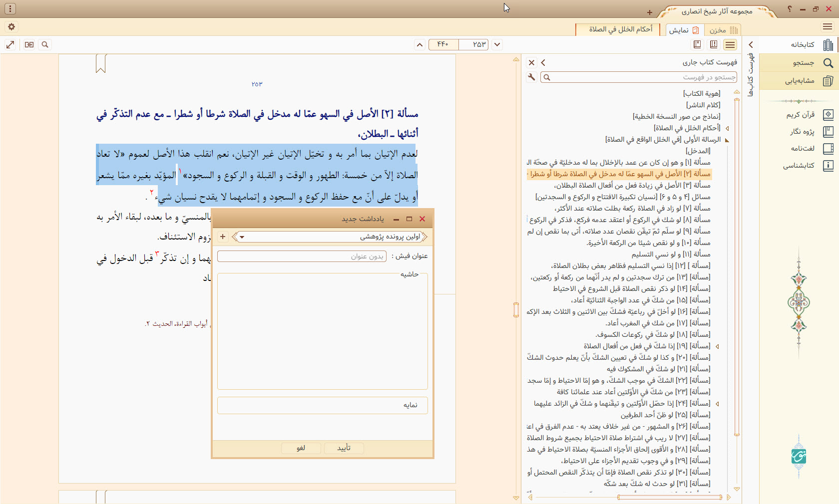
Task: Open مشابه‌یابی similarity finder
Action: (x=799, y=81)
